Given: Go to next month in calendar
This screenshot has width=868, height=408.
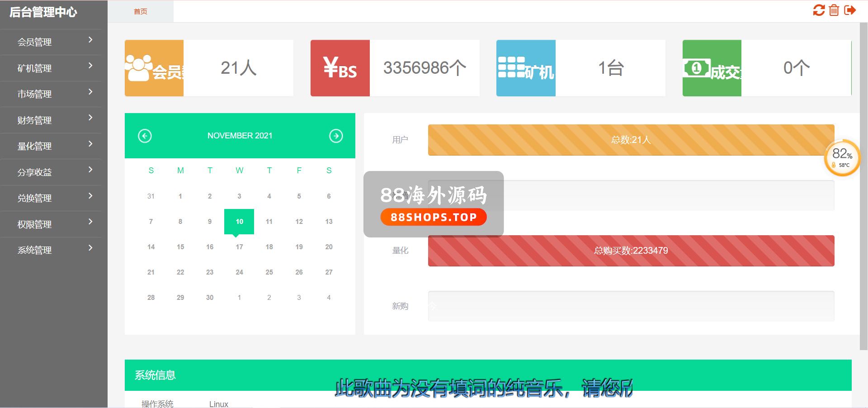Looking at the screenshot, I should pos(336,136).
